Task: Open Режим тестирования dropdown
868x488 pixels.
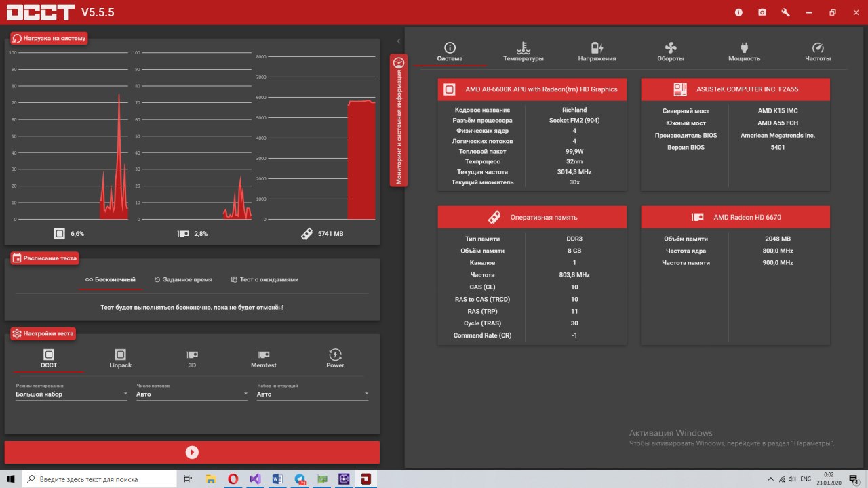Action: point(72,394)
